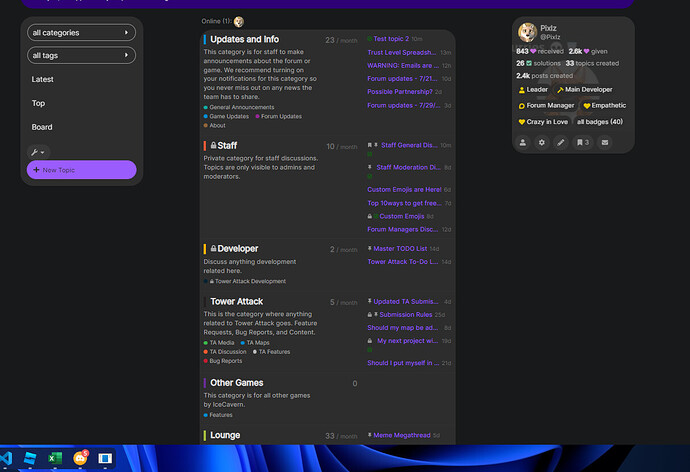Switch to the Board view
Viewport: 690px width, 472px height.
[x=42, y=127]
